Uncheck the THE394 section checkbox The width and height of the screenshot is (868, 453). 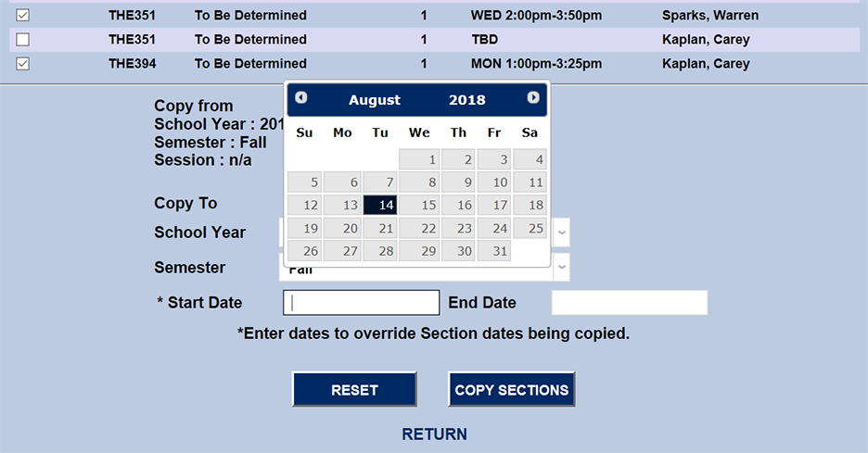(x=23, y=64)
